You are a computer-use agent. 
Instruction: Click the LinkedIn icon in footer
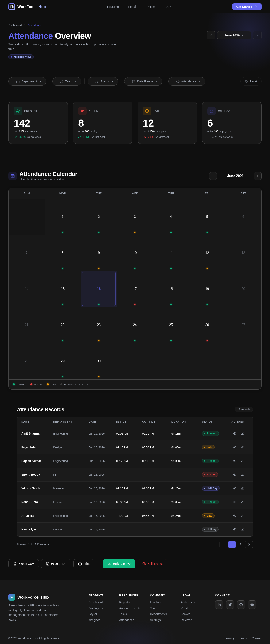click(219, 605)
